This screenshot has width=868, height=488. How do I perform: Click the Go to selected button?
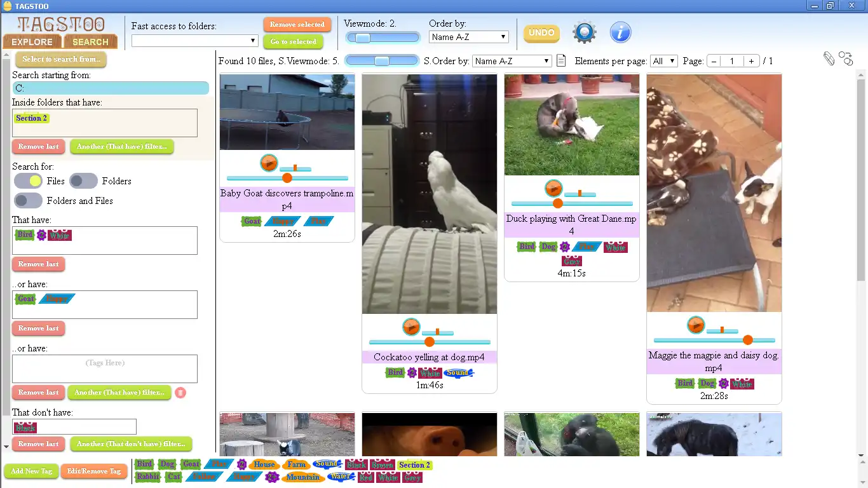pos(293,42)
